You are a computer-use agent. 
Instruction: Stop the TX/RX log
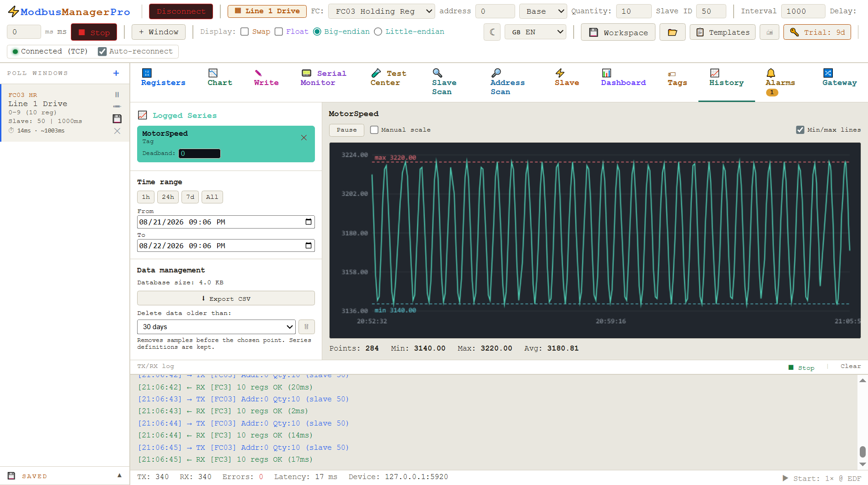click(802, 368)
